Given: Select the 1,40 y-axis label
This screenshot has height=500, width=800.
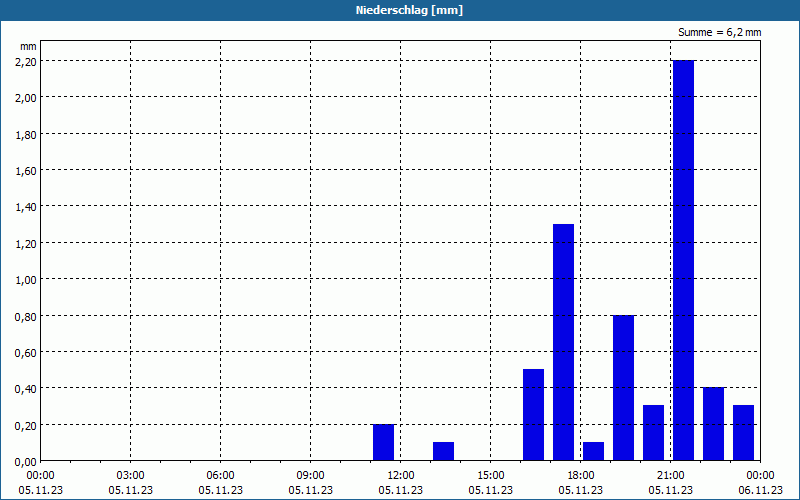Looking at the screenshot, I should (26, 207).
